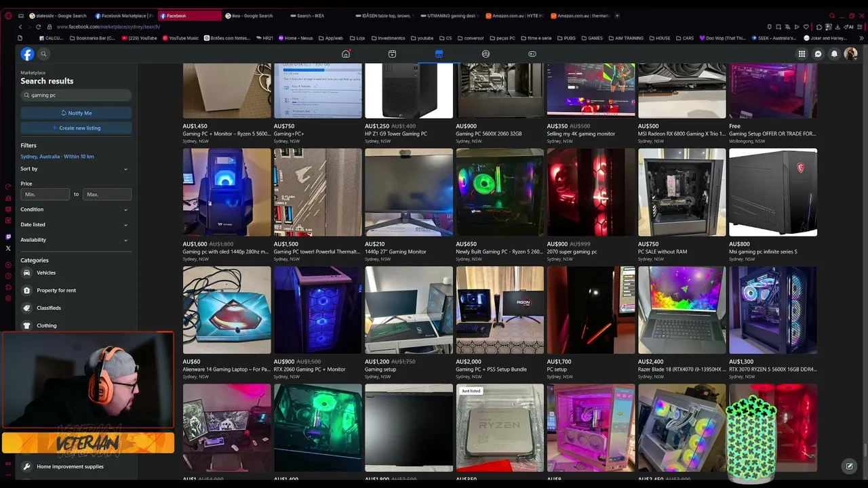Open the Gaming controller icon
The height and width of the screenshot is (488, 868).
pos(532,54)
